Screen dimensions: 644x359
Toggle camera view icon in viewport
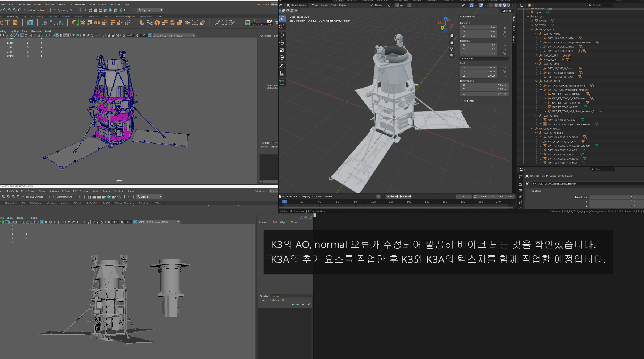coord(452,49)
